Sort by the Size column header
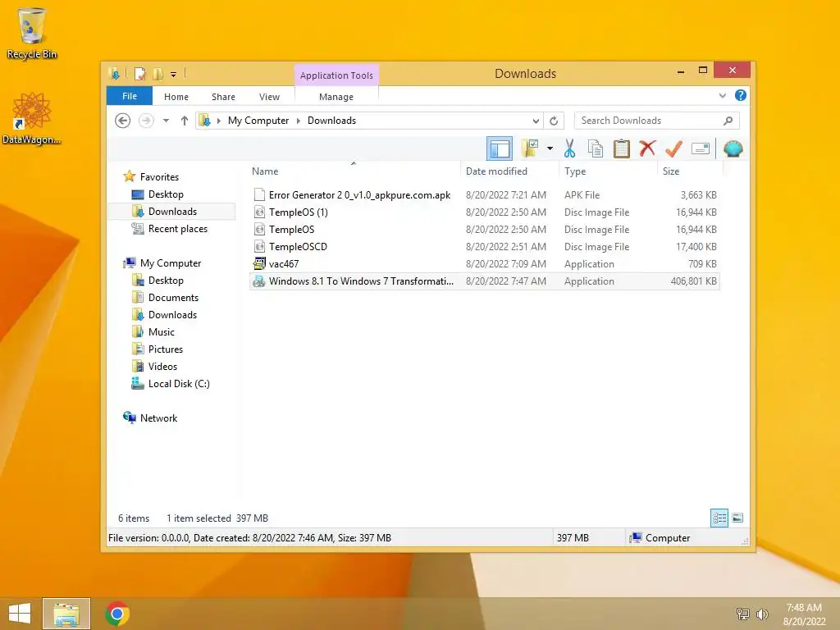This screenshot has width=840, height=630. 671,171
